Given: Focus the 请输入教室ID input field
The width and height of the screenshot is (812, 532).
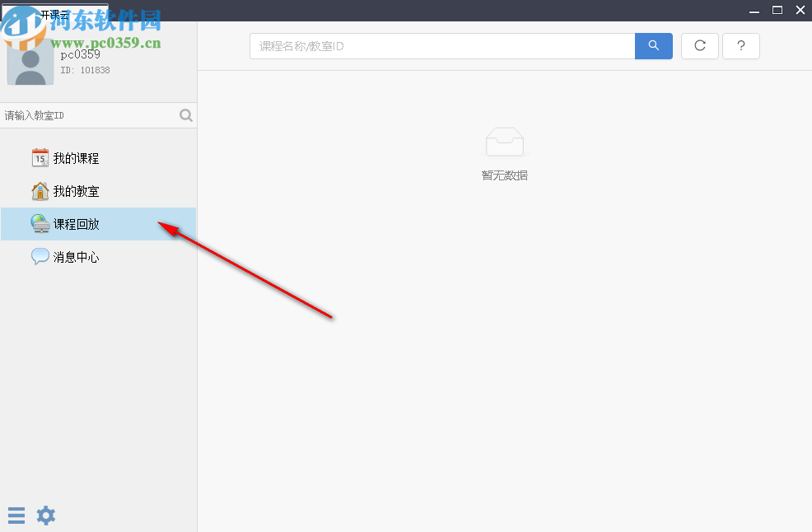Looking at the screenshot, I should tap(91, 115).
